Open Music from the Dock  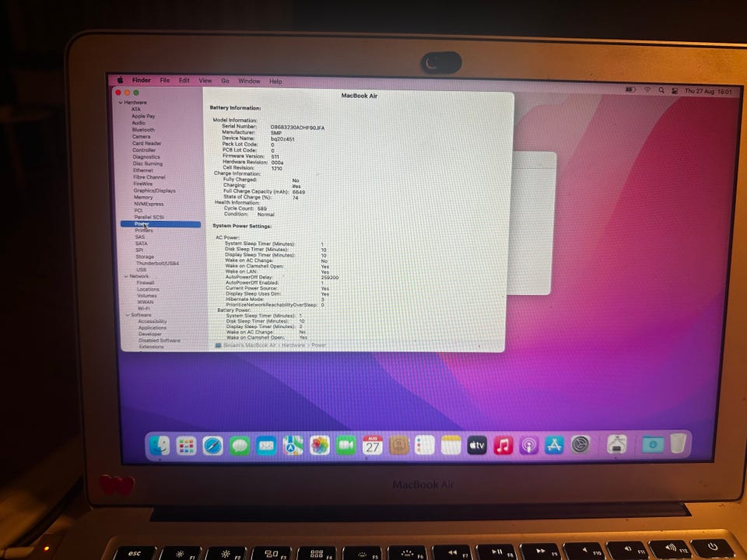click(503, 446)
